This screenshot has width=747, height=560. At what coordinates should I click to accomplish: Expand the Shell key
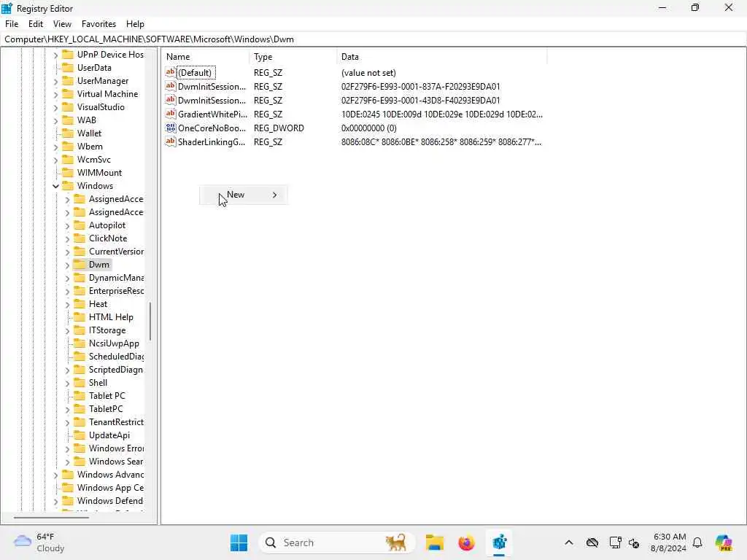(x=67, y=383)
